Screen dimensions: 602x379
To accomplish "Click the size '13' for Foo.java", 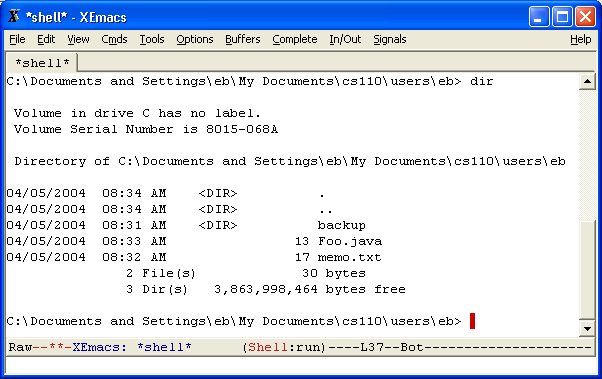I will coord(302,242).
